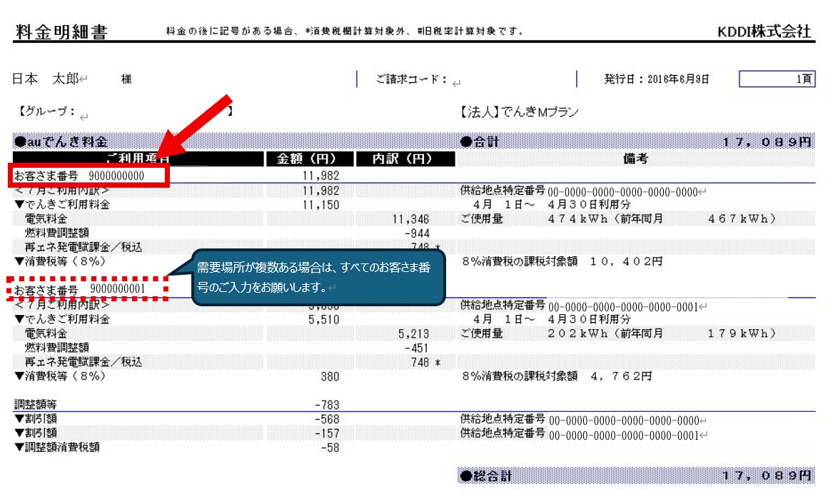Click the ご利用項目 column header

pyautogui.click(x=138, y=158)
